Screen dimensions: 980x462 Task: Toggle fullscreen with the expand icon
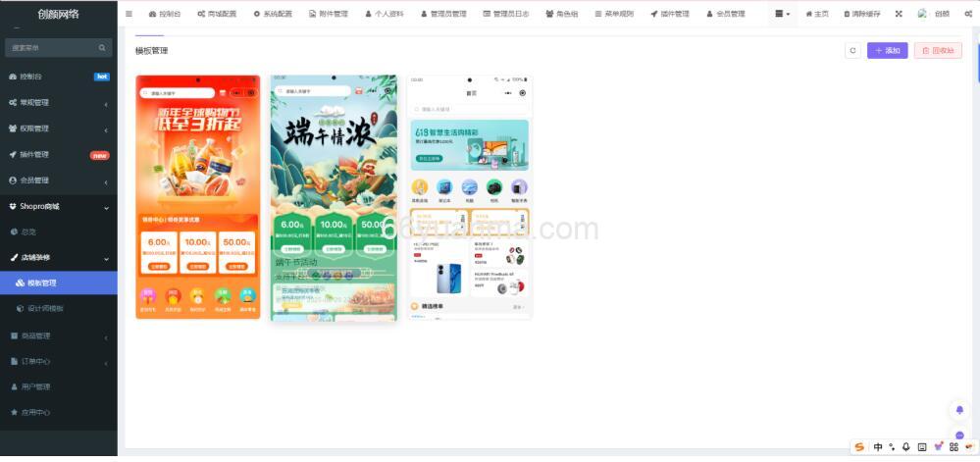pyautogui.click(x=899, y=14)
